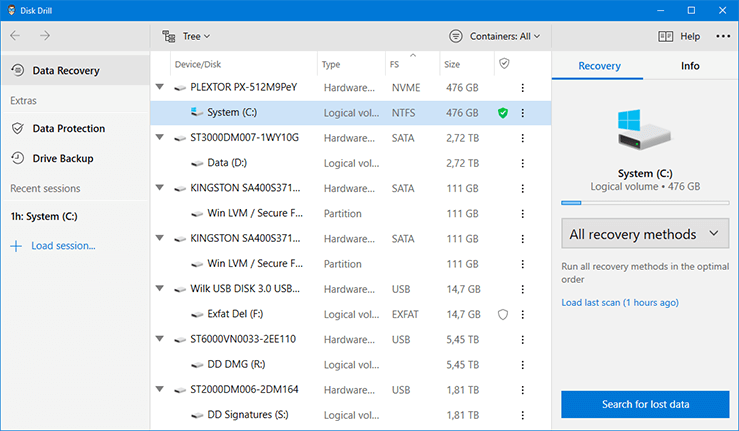
Task: Open the Containers: All filter dropdown
Action: pyautogui.click(x=494, y=36)
